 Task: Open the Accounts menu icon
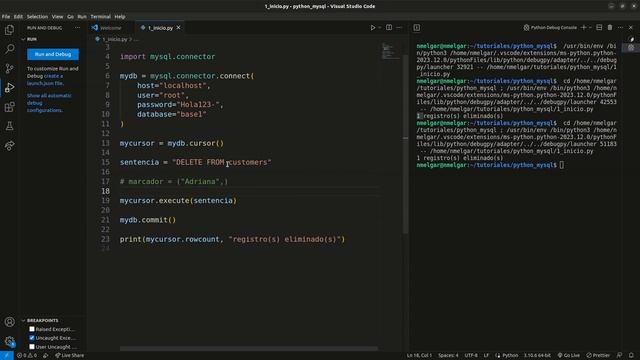point(9,322)
